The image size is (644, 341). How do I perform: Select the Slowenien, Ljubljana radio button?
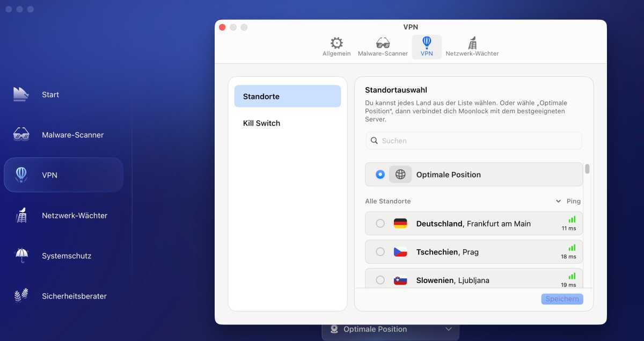[x=380, y=279]
